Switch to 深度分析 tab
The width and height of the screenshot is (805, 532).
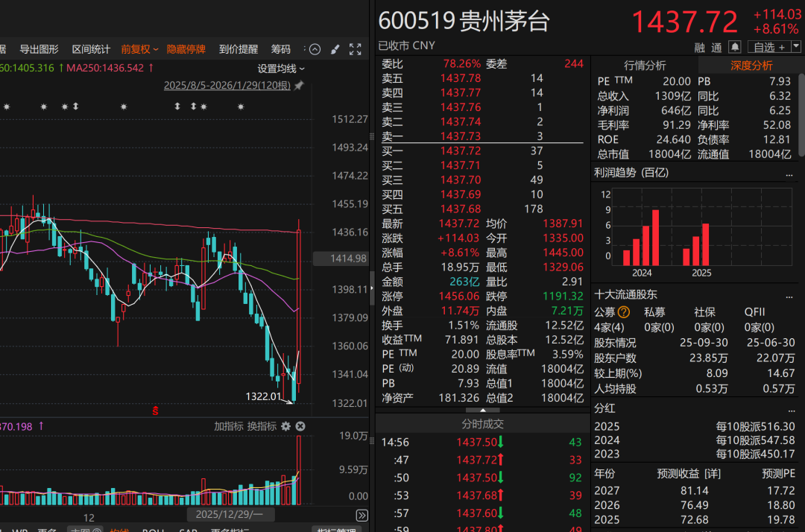pos(751,65)
